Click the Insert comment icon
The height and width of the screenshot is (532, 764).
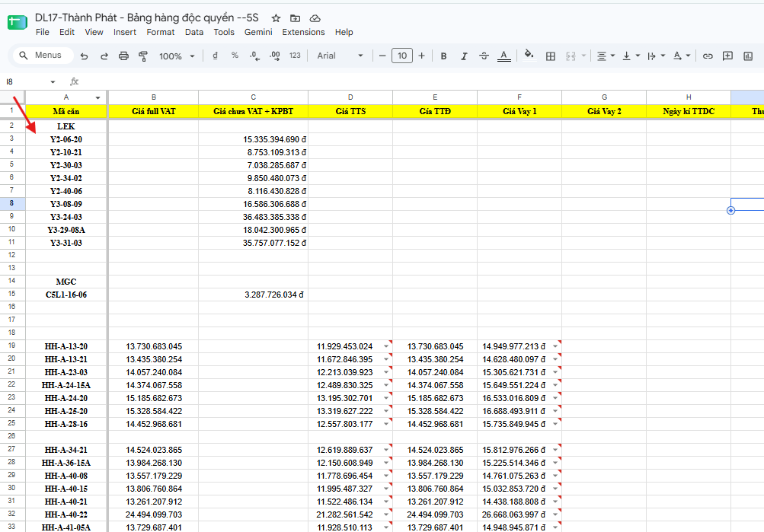727,56
